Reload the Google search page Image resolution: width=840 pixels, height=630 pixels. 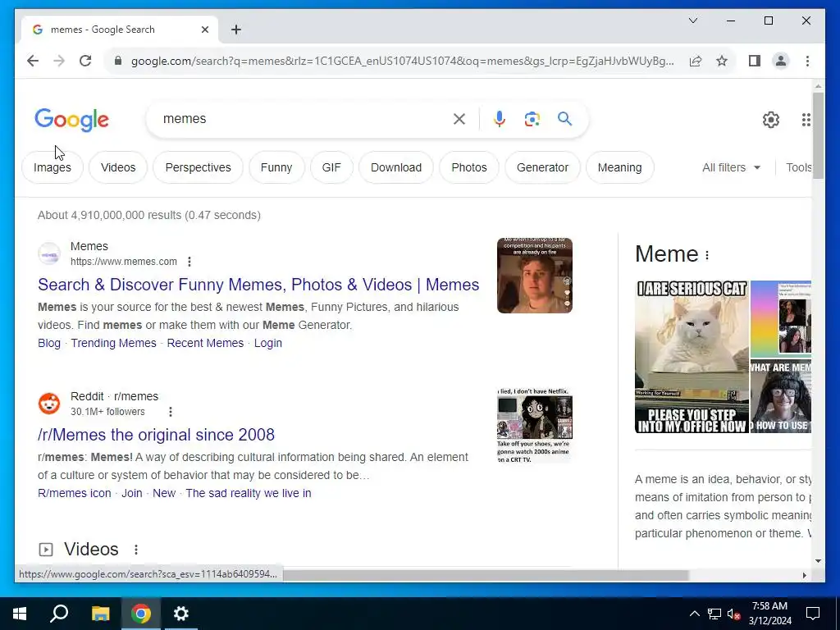click(85, 61)
